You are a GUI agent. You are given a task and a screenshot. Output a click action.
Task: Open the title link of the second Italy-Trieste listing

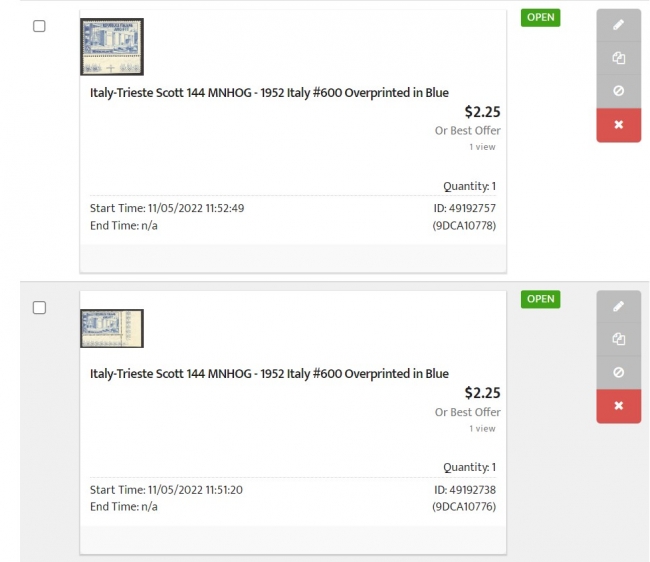click(x=269, y=373)
